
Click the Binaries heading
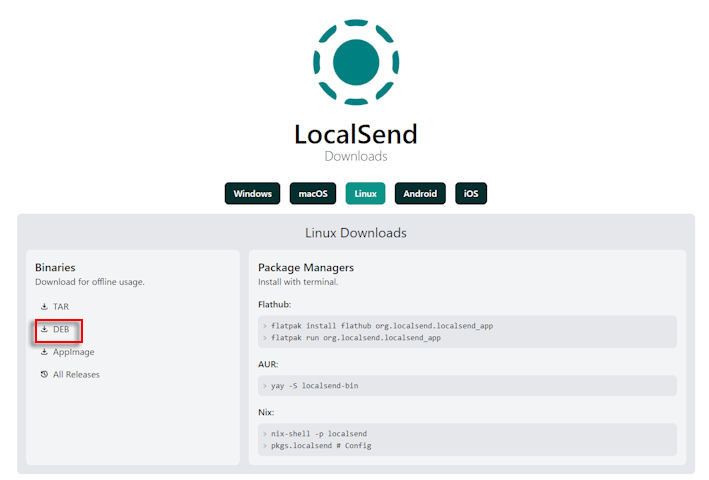point(55,268)
